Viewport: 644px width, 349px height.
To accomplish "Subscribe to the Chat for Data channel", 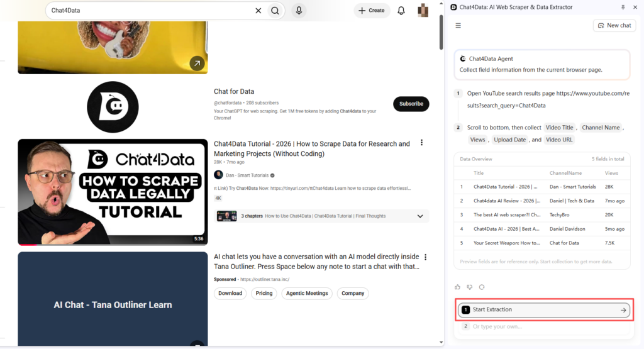I will 411,104.
